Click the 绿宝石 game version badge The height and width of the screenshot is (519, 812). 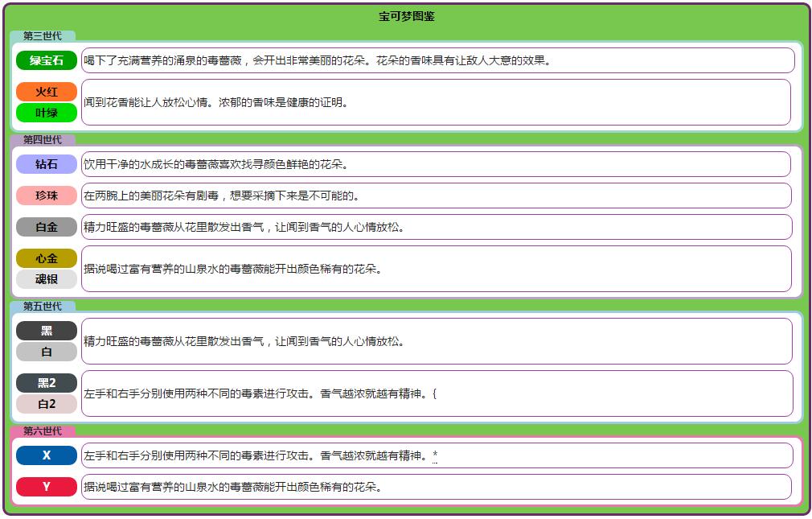[47, 60]
